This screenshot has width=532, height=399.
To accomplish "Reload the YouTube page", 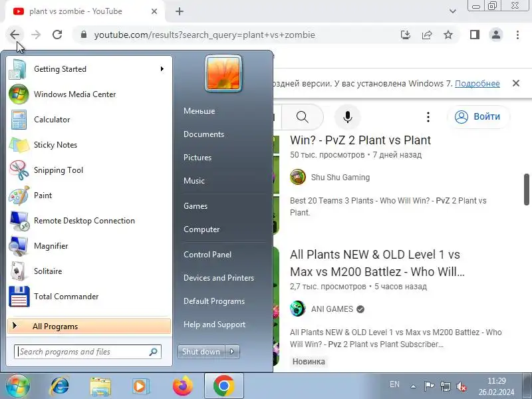I will [57, 35].
